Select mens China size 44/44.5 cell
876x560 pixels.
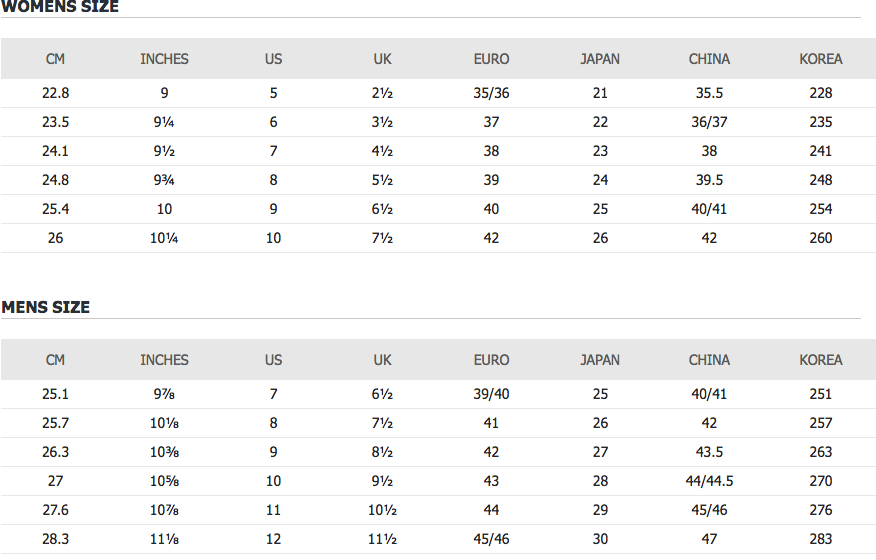[709, 481]
